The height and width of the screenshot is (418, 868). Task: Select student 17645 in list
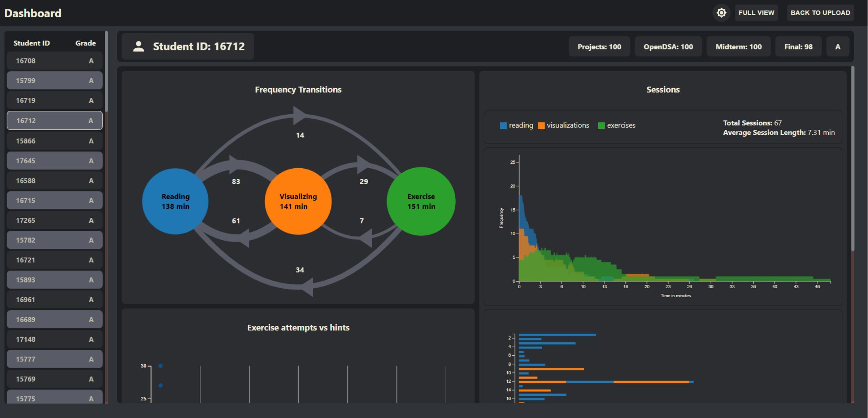(x=54, y=161)
